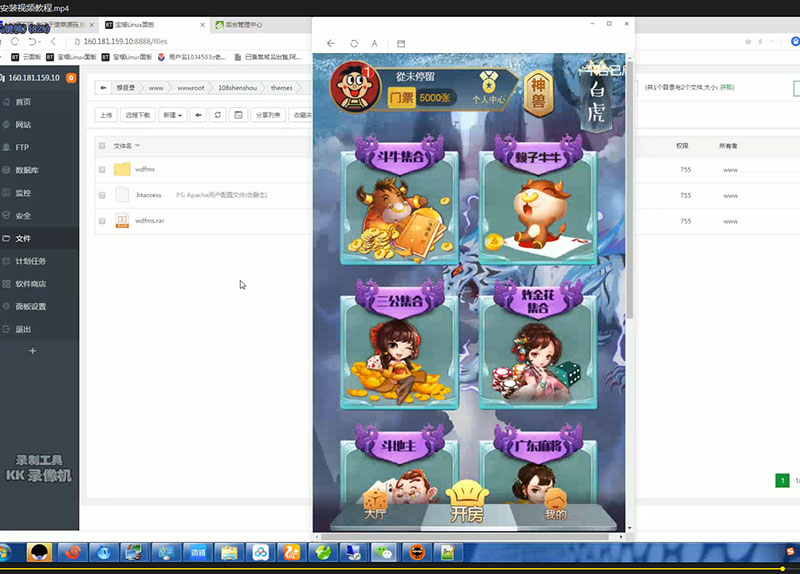The height and width of the screenshot is (574, 800).
Task: Open 安全 in the sidebar
Action: [23, 215]
